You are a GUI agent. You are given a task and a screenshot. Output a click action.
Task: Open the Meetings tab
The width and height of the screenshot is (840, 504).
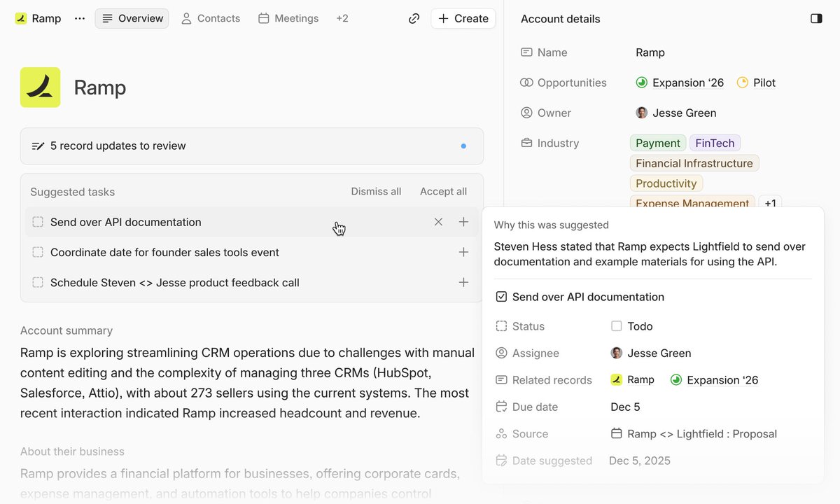[x=288, y=18]
